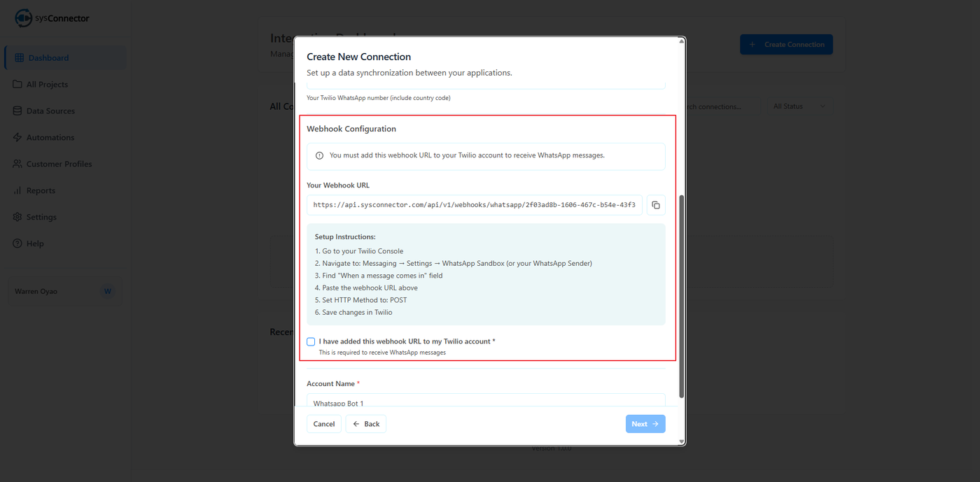Check the webhook added to Twilio checkbox
Viewport: 980px width, 482px height.
[x=311, y=342]
